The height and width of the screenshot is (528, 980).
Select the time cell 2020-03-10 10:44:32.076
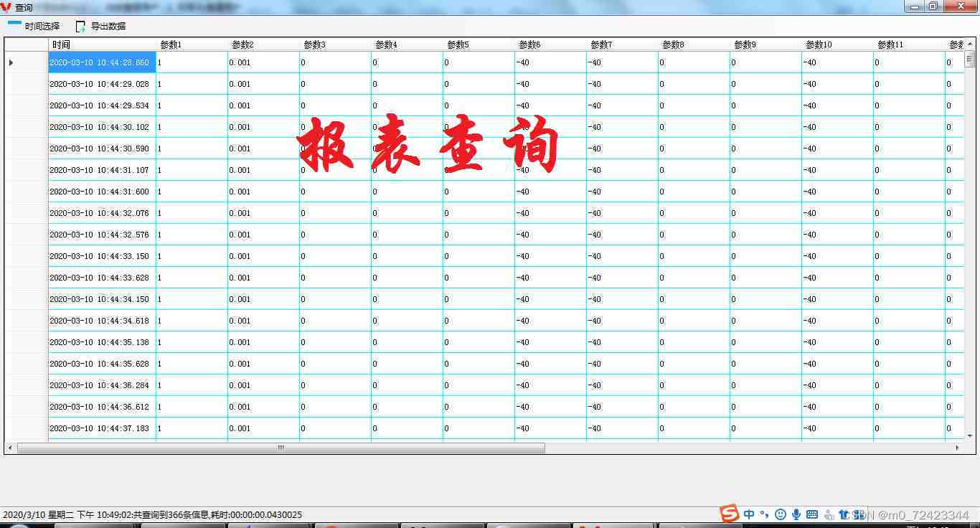coord(102,213)
